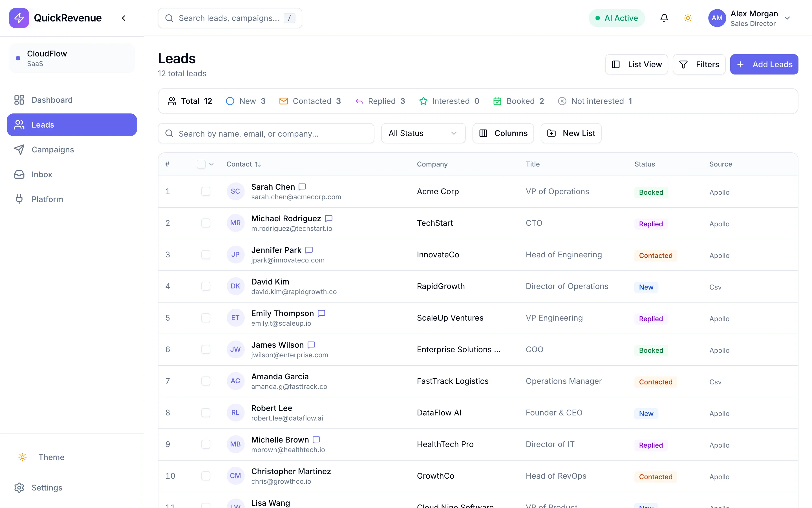Filter by the Booked 2 tab
812x508 pixels.
pyautogui.click(x=518, y=101)
